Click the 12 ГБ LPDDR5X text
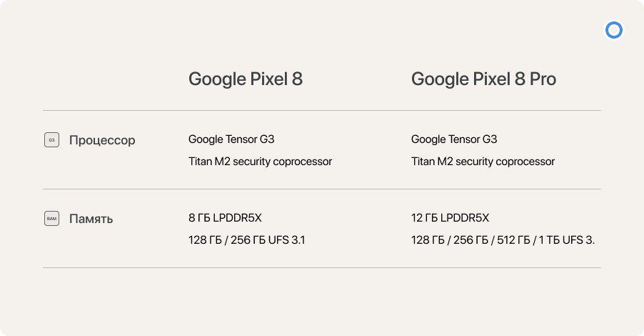Image resolution: width=644 pixels, height=336 pixels. pos(450,218)
